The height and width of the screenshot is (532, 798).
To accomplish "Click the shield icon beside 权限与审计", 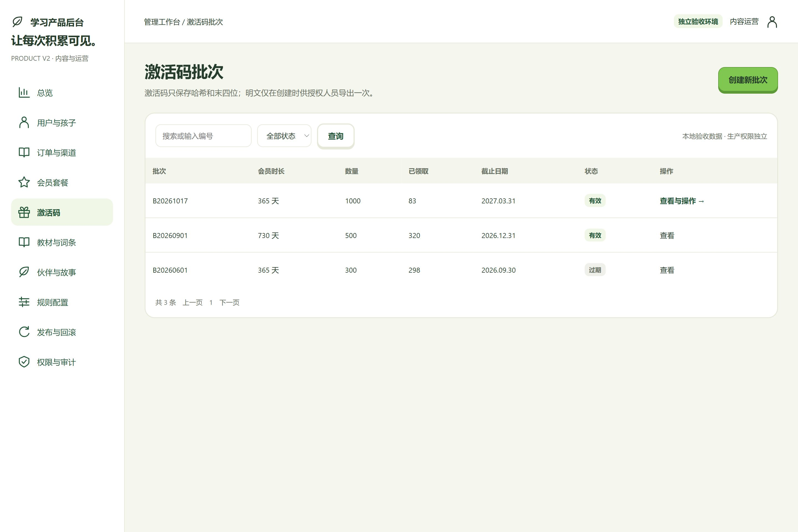I will pos(24,362).
